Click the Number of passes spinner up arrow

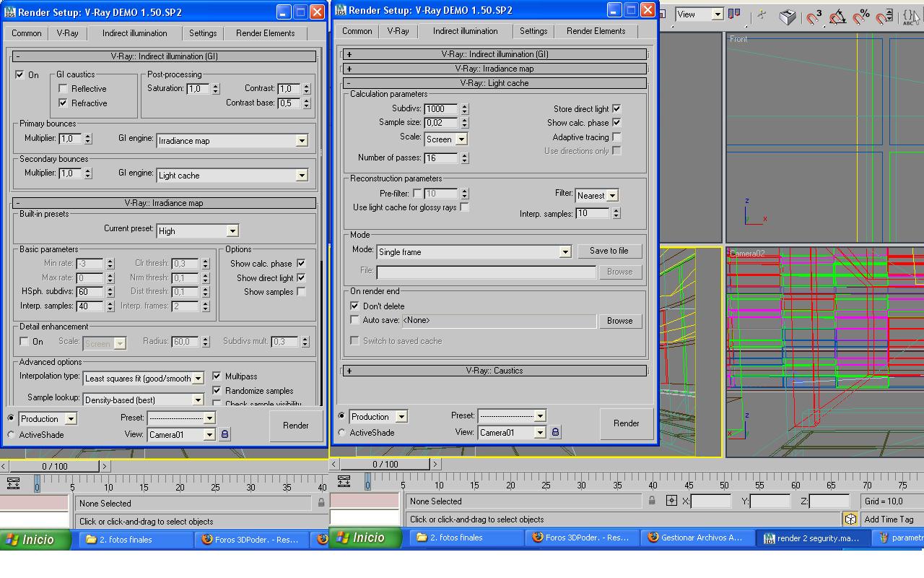coord(464,155)
